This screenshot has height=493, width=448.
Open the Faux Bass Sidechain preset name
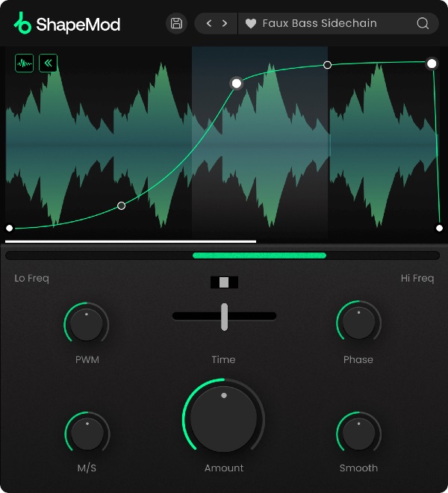click(x=320, y=23)
